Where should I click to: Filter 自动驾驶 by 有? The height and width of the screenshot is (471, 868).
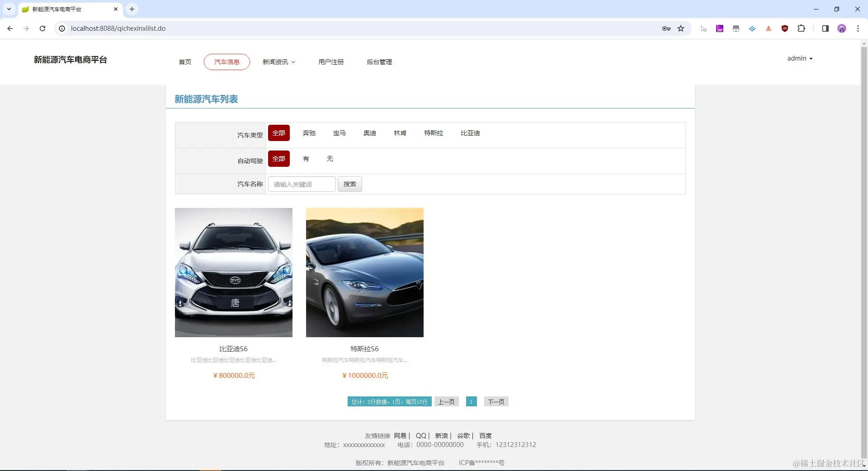[x=306, y=159]
